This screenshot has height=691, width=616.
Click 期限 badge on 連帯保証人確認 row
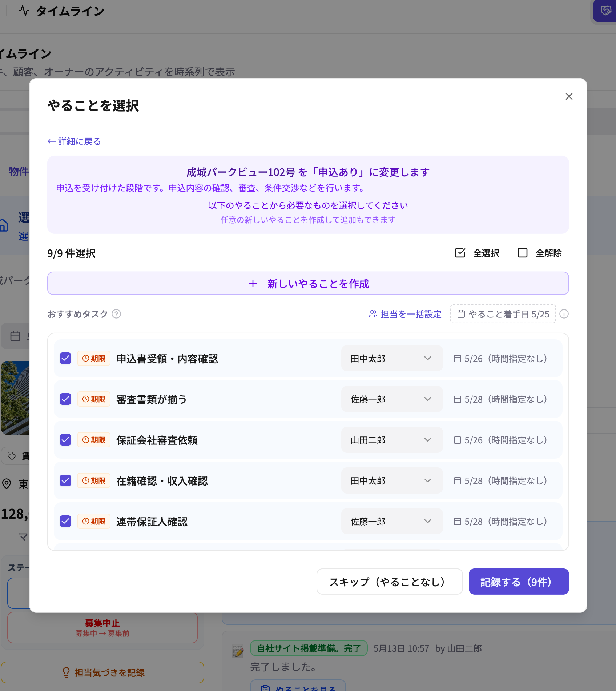pyautogui.click(x=94, y=521)
